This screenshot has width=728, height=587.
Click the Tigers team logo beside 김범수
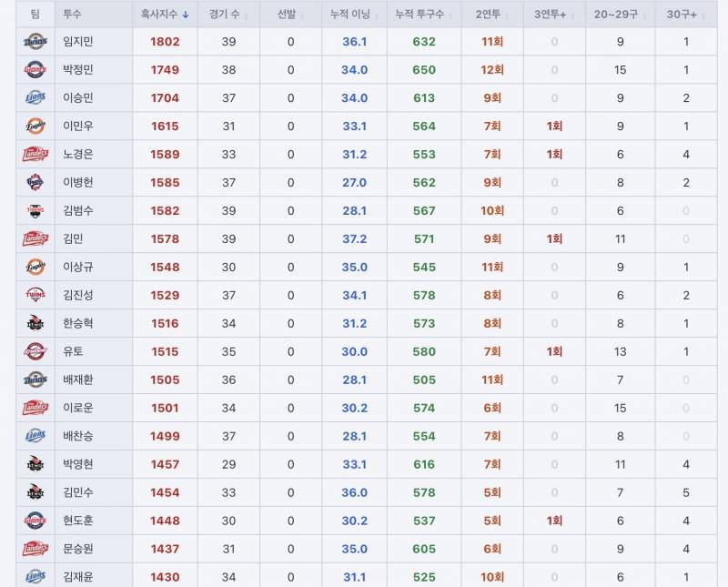click(35, 211)
